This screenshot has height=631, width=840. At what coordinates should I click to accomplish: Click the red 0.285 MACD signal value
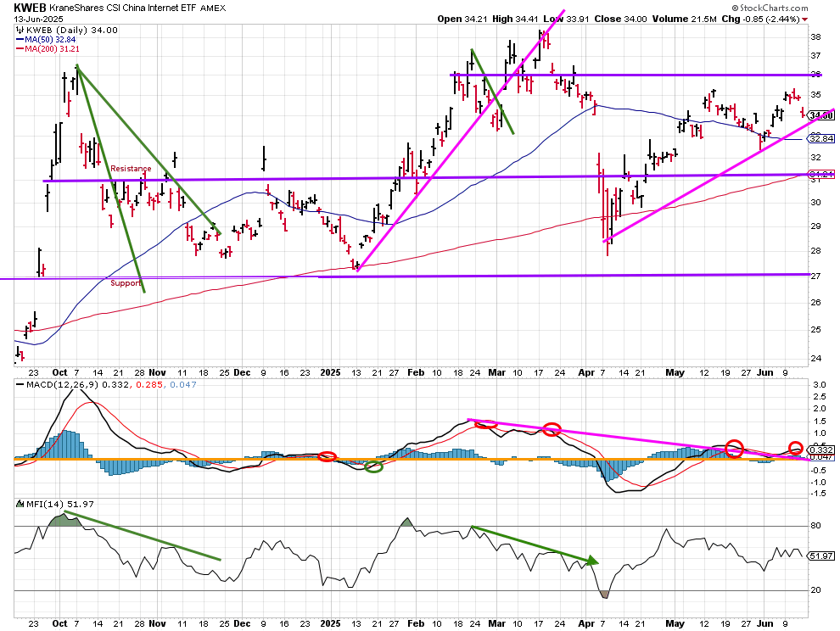(148, 384)
